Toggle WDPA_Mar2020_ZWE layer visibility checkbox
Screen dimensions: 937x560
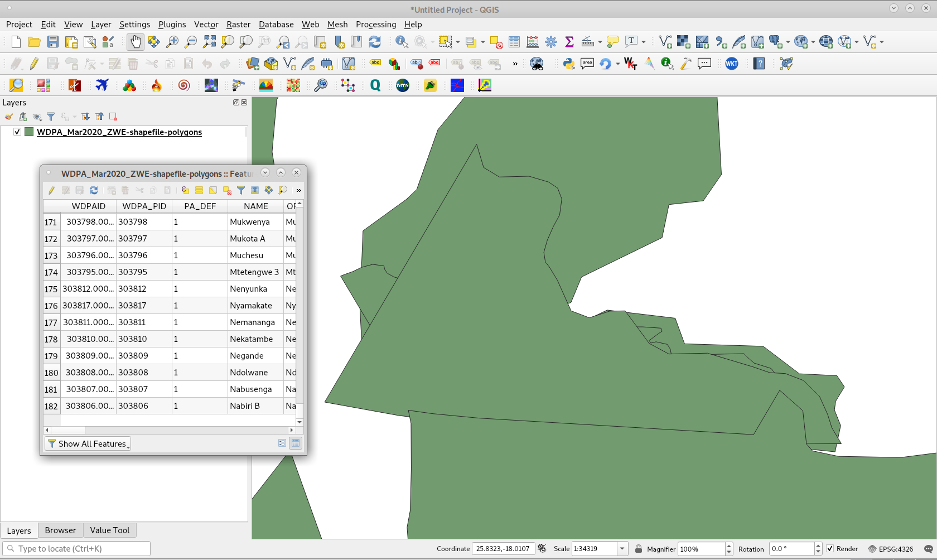17,132
